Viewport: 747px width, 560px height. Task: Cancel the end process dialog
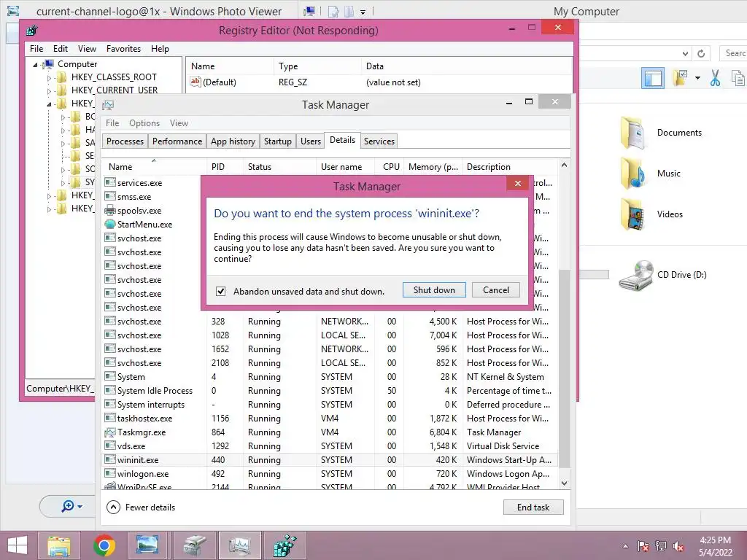tap(495, 290)
